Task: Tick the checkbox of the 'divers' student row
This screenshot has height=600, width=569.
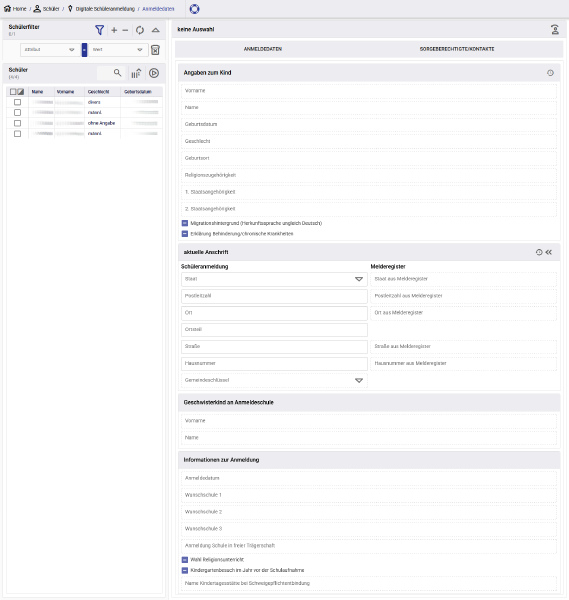Action: click(18, 102)
